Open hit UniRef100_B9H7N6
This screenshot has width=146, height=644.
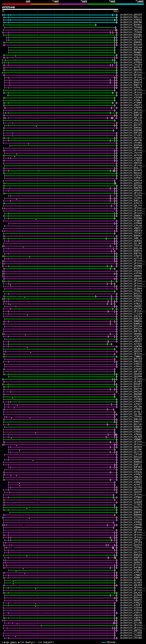pyautogui.click(x=131, y=22)
